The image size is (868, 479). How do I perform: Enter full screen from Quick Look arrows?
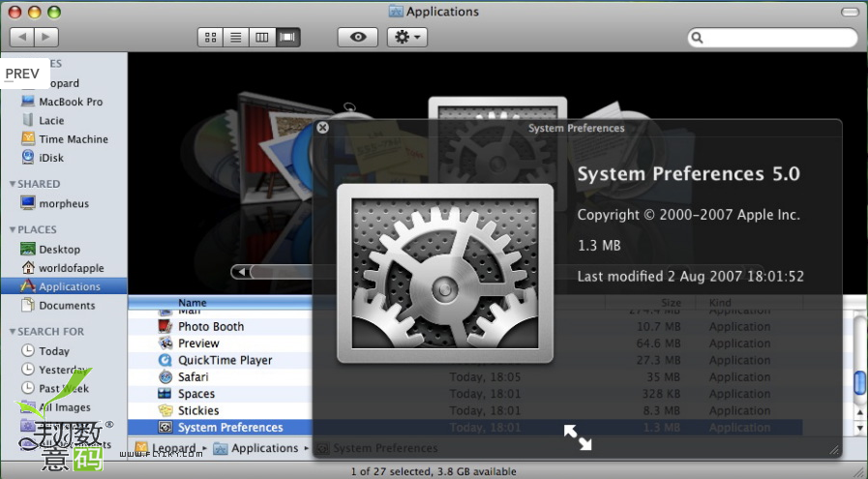point(578,437)
